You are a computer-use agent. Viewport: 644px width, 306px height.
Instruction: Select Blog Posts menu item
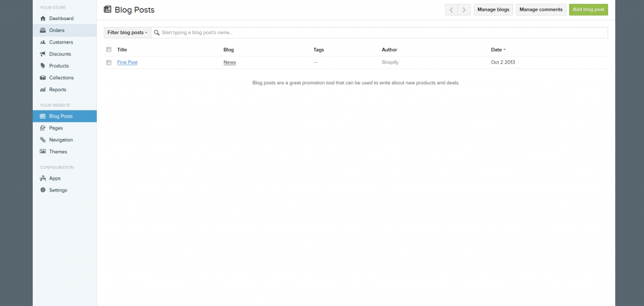tap(65, 116)
